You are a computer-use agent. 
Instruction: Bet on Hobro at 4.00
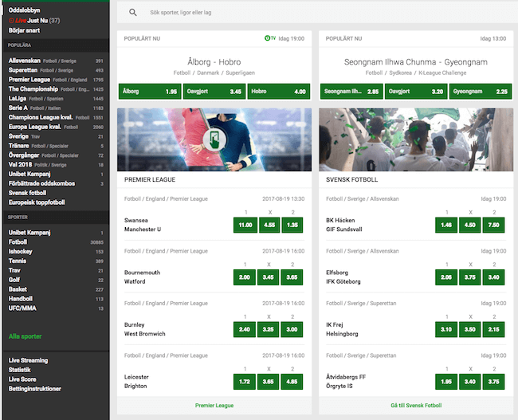pos(279,92)
